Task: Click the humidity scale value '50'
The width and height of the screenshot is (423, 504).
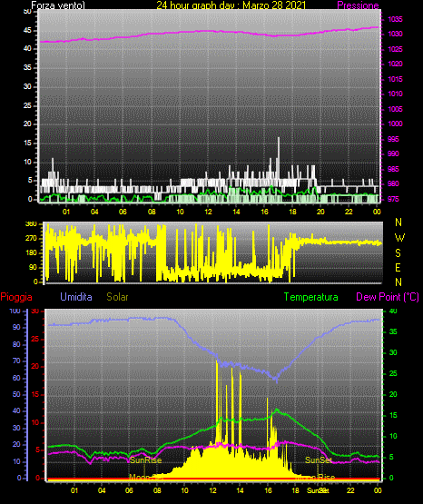Action: pyautogui.click(x=16, y=394)
